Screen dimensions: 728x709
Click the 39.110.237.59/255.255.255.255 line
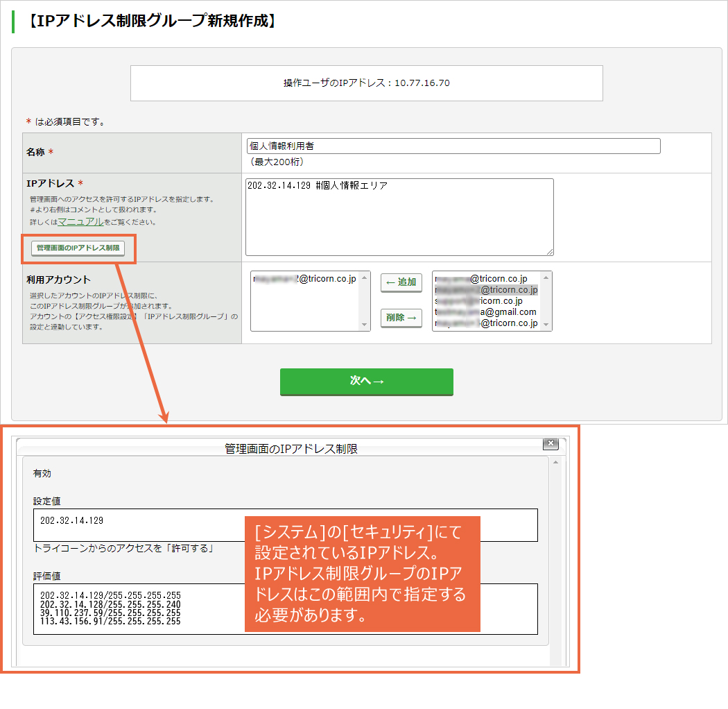(x=110, y=613)
